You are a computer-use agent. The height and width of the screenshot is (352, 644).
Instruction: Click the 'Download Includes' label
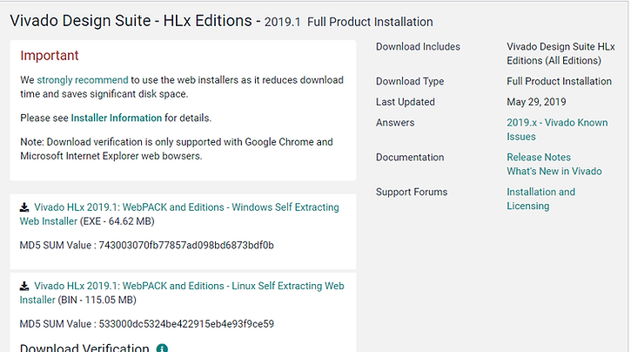coord(418,47)
